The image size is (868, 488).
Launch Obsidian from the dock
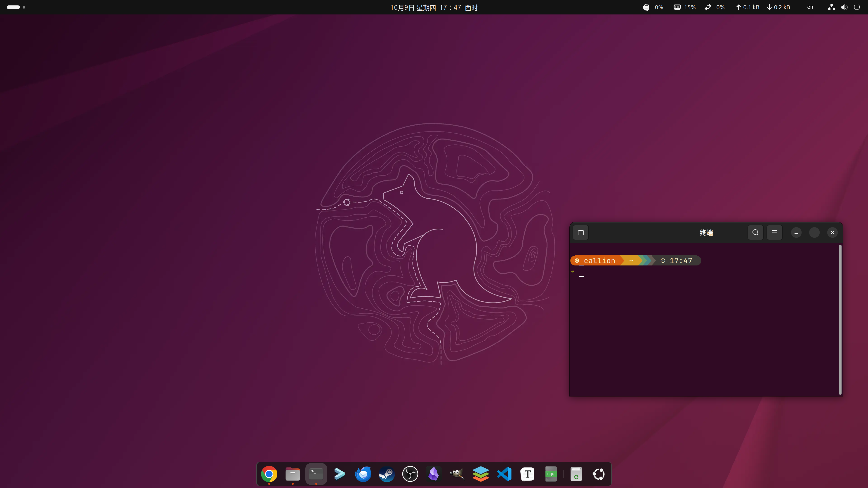433,474
